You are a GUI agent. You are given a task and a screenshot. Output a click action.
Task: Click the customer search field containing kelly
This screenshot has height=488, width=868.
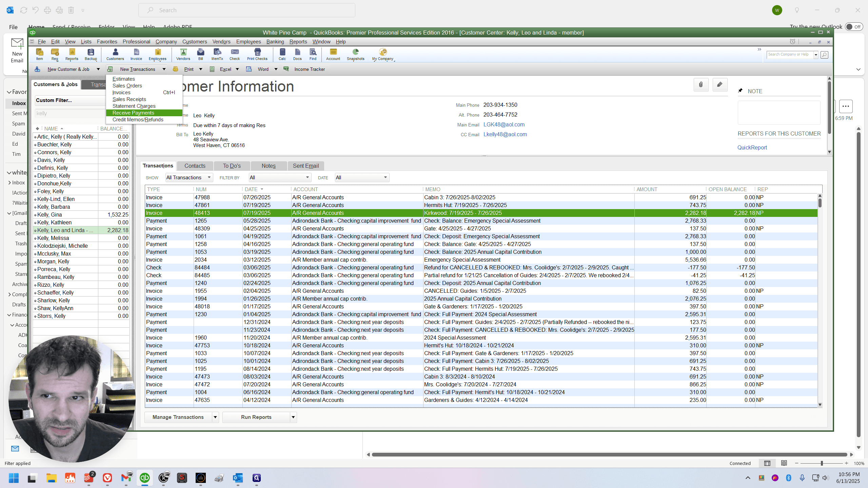[70, 114]
